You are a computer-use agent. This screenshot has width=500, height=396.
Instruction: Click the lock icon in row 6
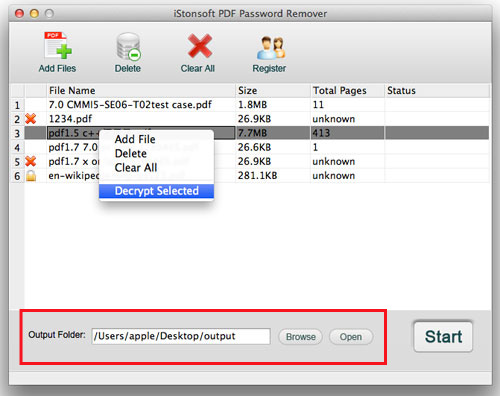click(x=31, y=176)
